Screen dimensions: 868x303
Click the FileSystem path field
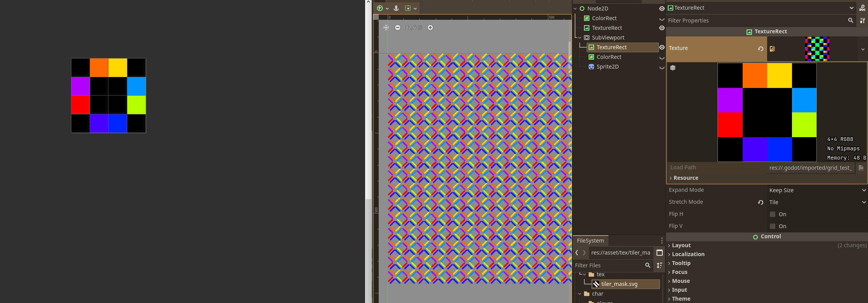point(621,253)
